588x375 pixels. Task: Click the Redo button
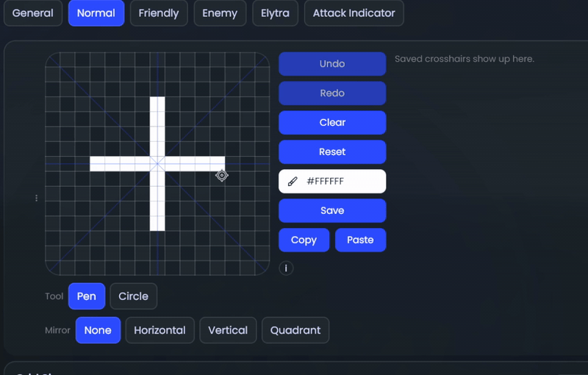332,93
